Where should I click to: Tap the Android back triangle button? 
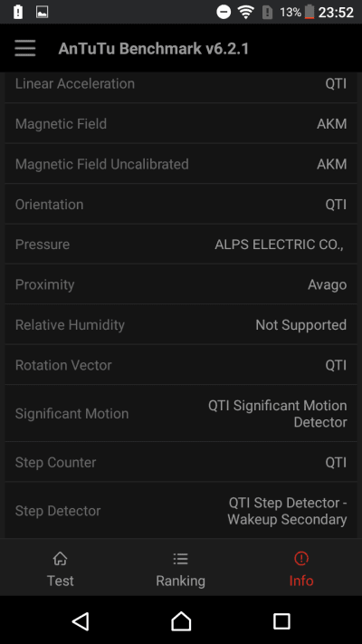click(81, 621)
